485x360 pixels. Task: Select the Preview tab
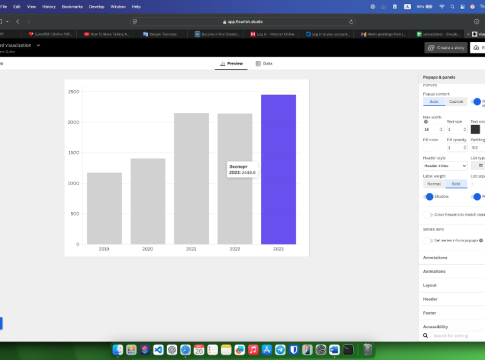coord(231,63)
